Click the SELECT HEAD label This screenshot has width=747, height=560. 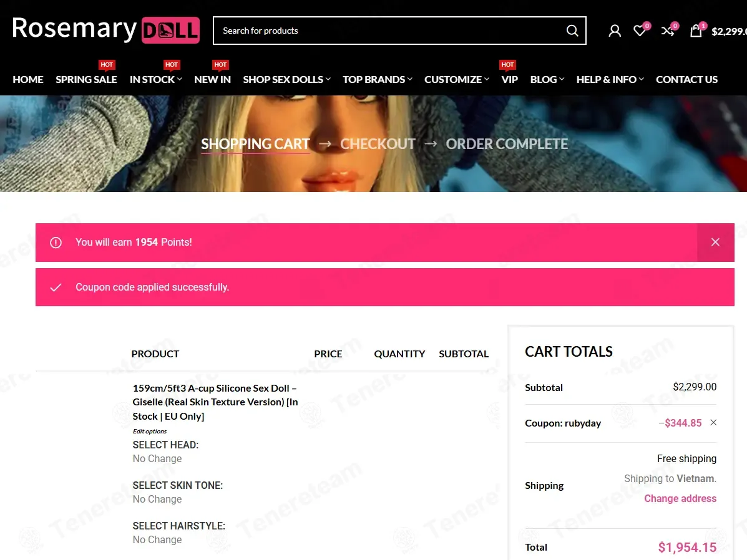(x=165, y=445)
